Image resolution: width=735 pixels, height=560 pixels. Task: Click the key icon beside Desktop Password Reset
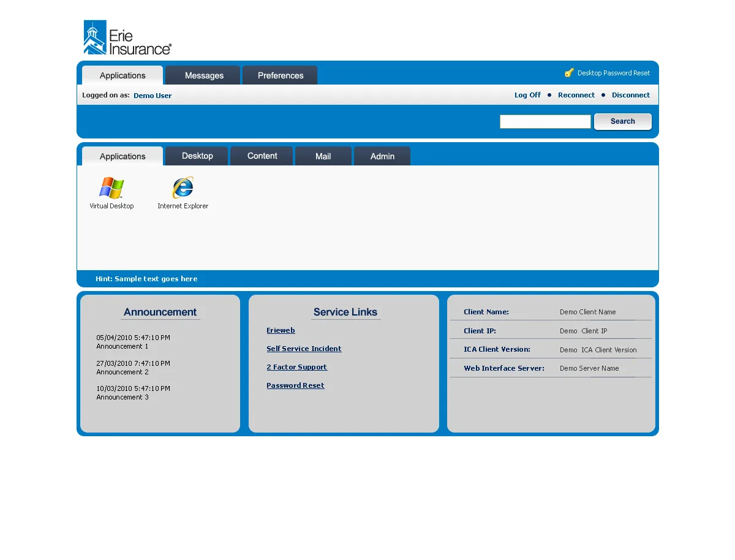click(569, 73)
